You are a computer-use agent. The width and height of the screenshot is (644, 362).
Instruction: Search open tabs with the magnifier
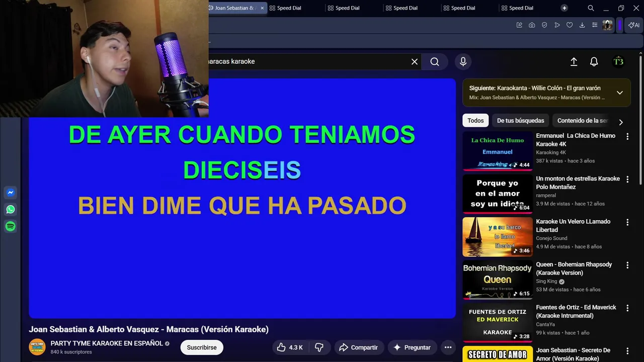pyautogui.click(x=591, y=8)
